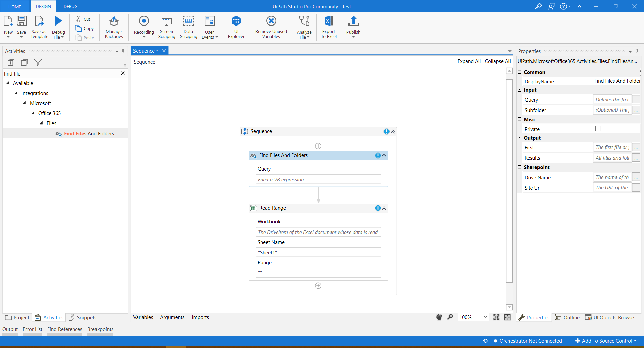Image resolution: width=644 pixels, height=348 pixels.
Task: Click Orchestrator Not Connected status
Action: [x=528, y=341]
